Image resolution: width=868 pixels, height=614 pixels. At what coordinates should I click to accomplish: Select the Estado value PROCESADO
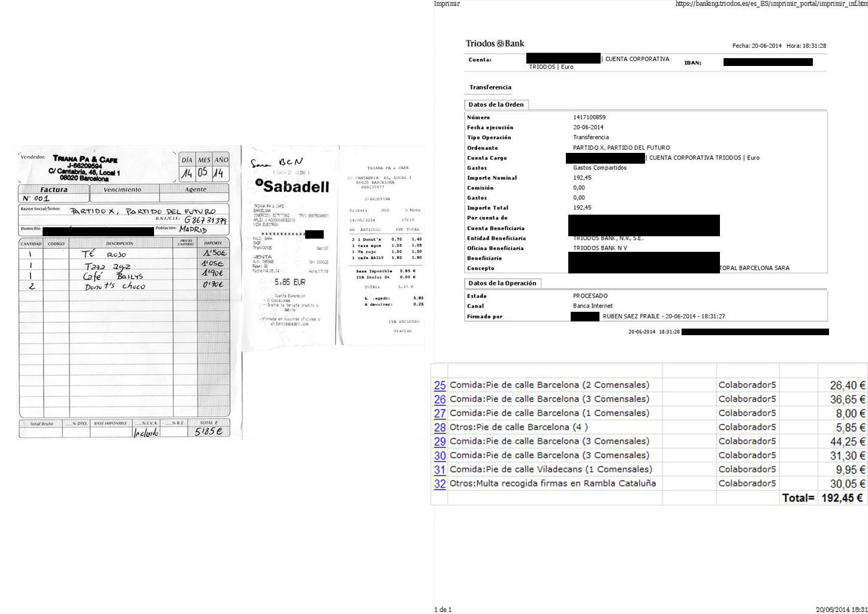pos(590,296)
